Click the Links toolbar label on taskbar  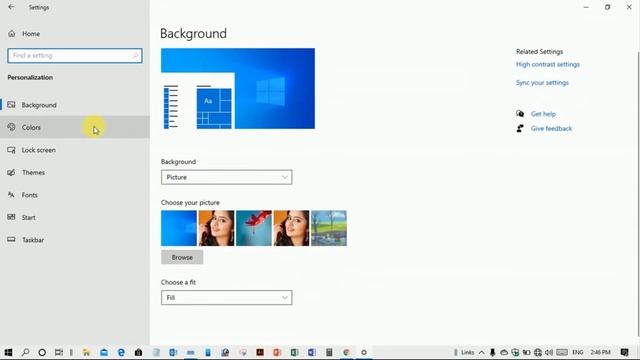tap(467, 352)
